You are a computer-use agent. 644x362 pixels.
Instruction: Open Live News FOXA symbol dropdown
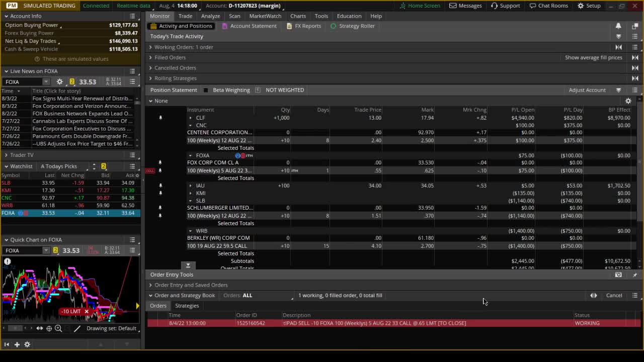(46, 81)
